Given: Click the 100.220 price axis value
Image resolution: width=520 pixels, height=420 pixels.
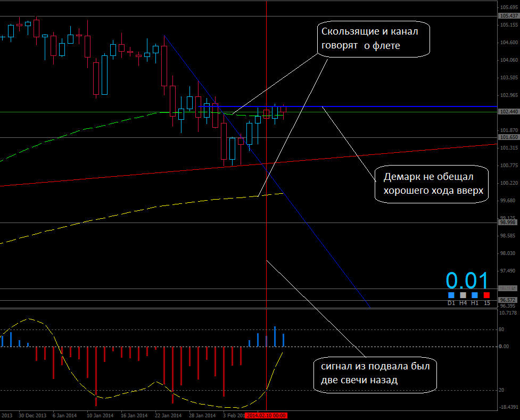Looking at the screenshot, I should coord(509,183).
